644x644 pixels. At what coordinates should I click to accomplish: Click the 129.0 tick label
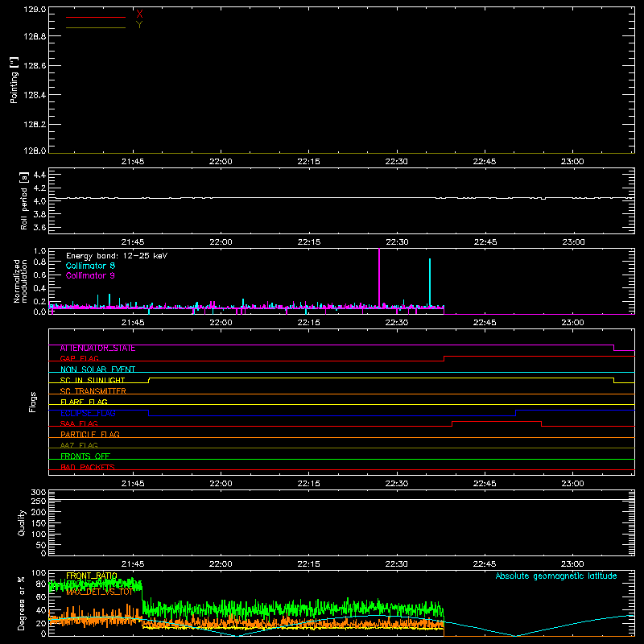pos(35,9)
